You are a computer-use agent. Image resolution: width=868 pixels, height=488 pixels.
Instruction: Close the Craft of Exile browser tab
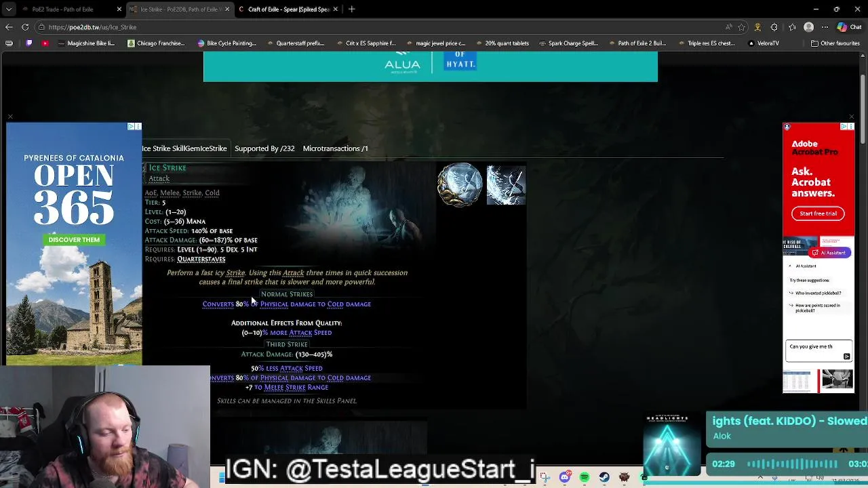click(336, 9)
